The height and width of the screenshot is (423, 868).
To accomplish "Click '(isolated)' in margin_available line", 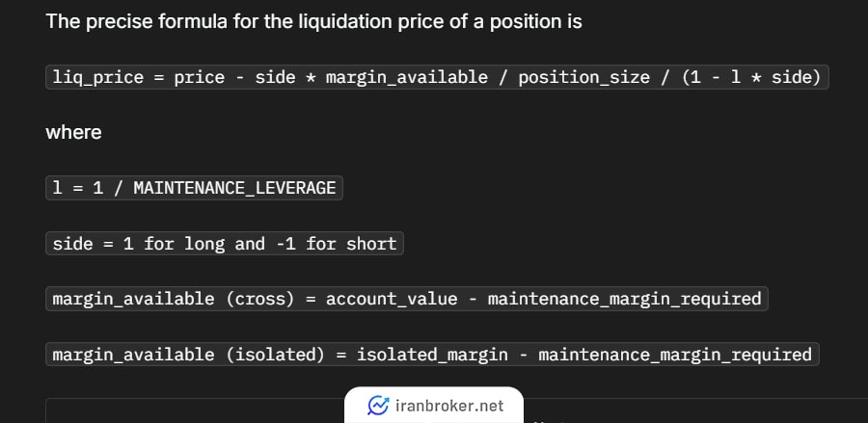I will pyautogui.click(x=275, y=354).
